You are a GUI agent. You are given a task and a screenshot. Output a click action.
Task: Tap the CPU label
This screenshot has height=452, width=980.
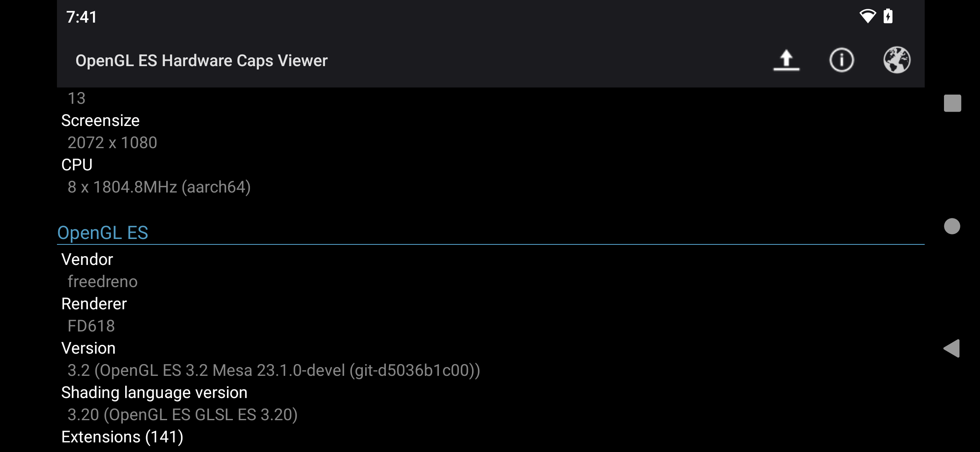click(77, 165)
